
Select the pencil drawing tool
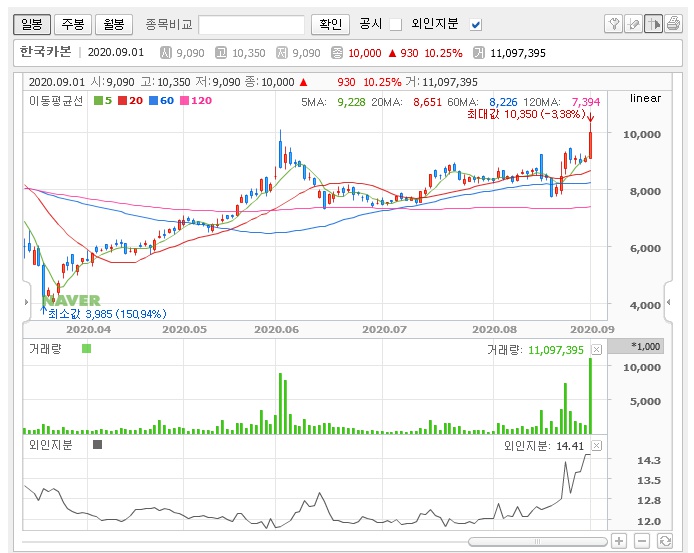pos(633,24)
